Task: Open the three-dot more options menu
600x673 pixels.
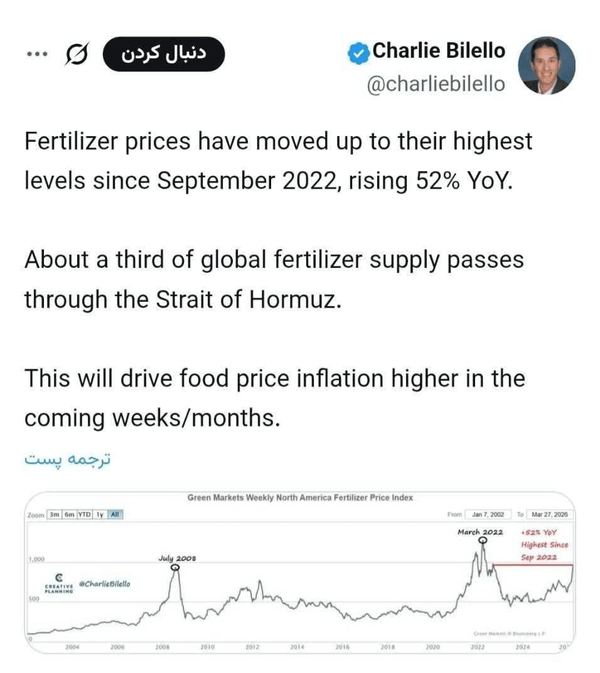Action: 36,54
